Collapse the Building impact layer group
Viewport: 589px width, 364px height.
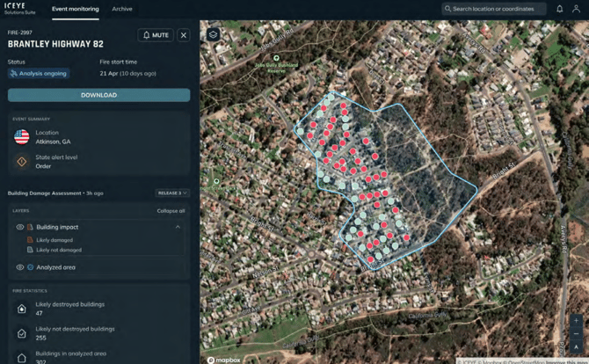(x=178, y=227)
